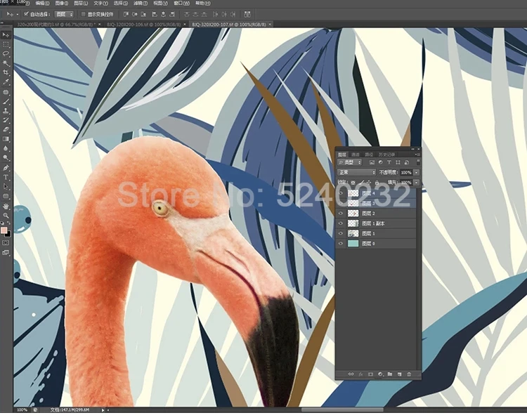The width and height of the screenshot is (527, 420).
Task: Hide the 图层 3 layer
Action: click(341, 203)
